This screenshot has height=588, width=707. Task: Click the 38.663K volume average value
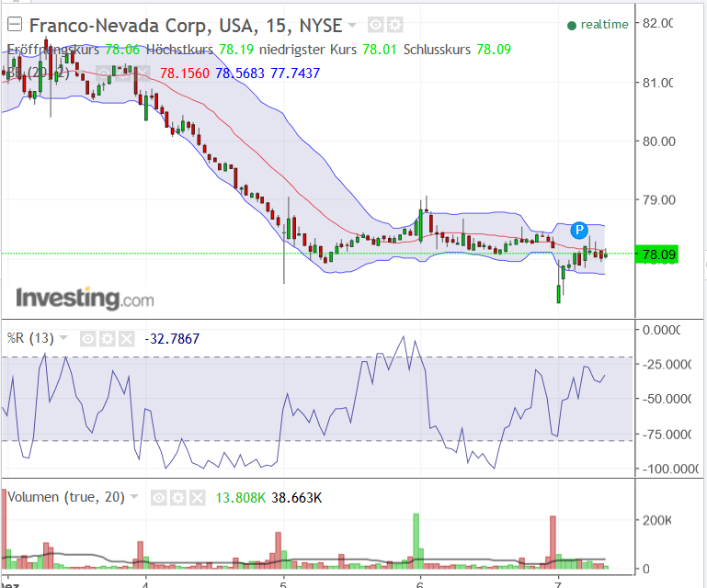coord(297,497)
